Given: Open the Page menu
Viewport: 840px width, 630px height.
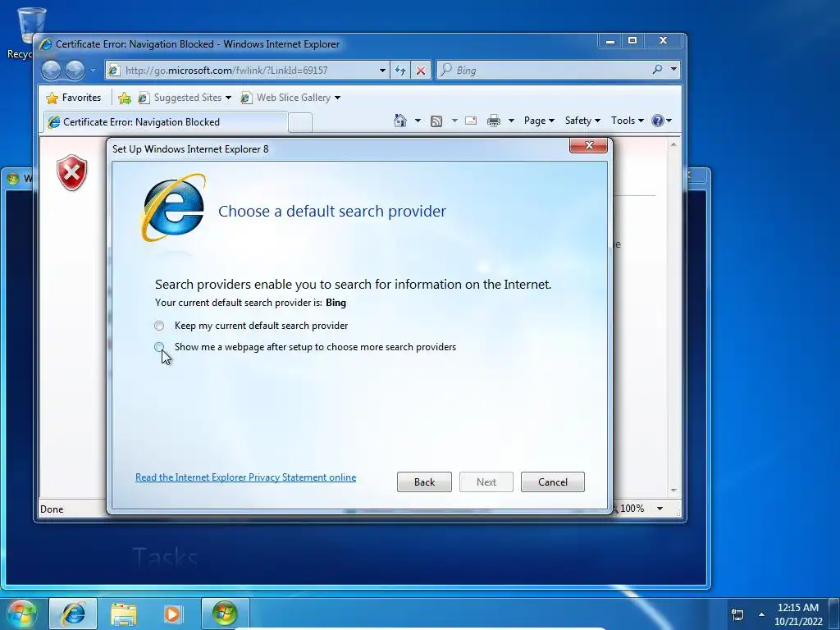Looking at the screenshot, I should pos(539,121).
